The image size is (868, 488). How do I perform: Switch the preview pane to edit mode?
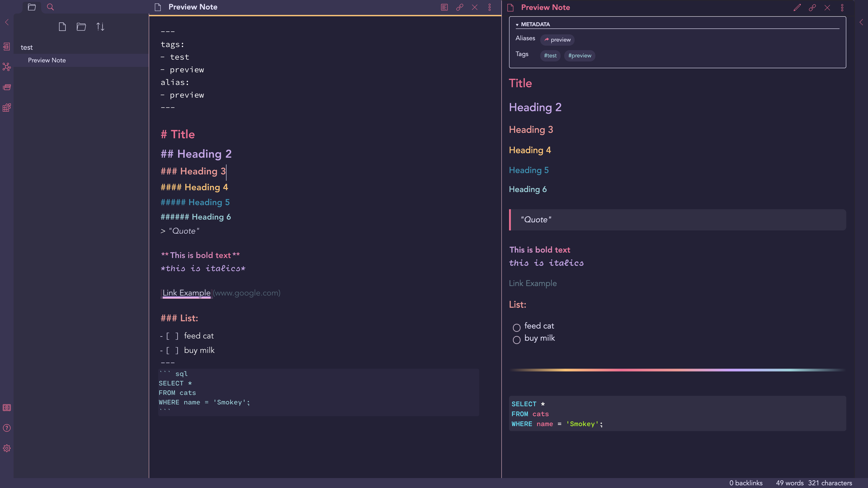[797, 7]
